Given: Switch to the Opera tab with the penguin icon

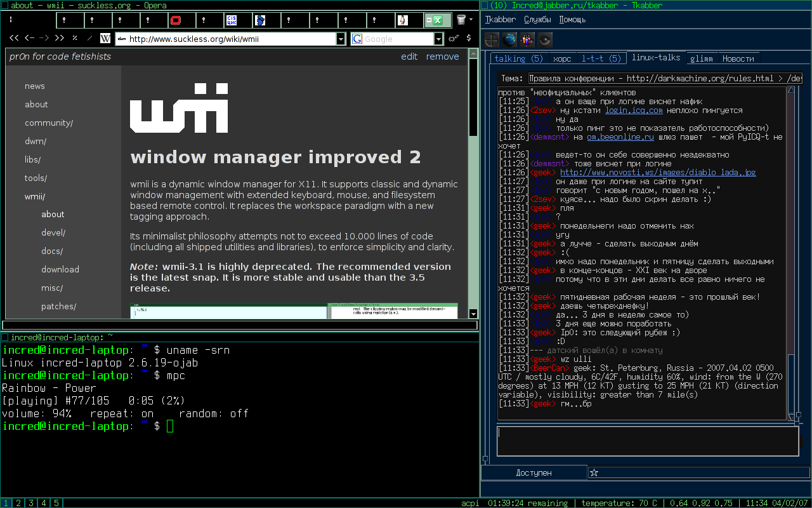Looking at the screenshot, I should 409,20.
